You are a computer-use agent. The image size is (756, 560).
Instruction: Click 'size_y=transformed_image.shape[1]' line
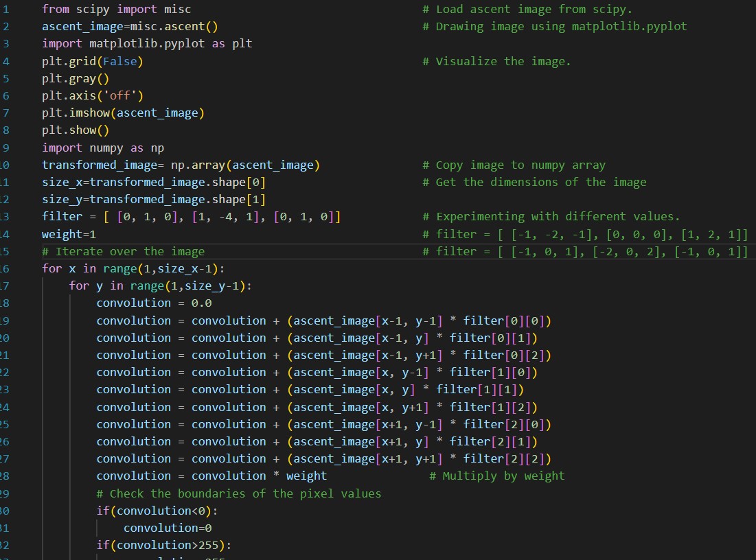pyautogui.click(x=154, y=200)
